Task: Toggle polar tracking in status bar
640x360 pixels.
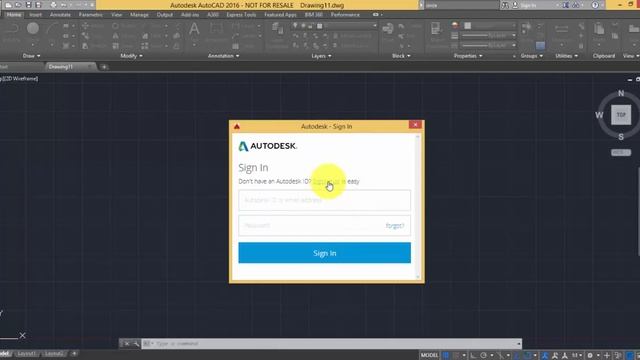Action: (483, 356)
